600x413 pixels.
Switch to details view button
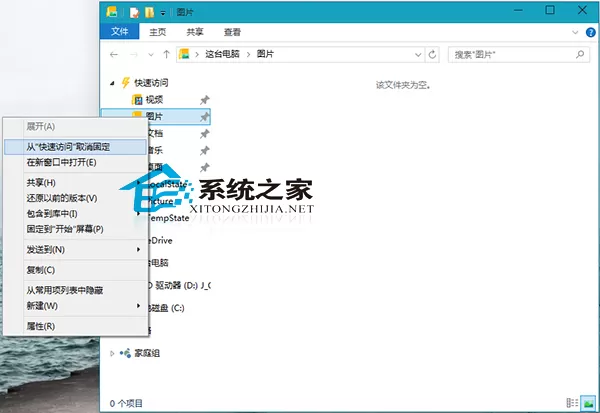572,403
